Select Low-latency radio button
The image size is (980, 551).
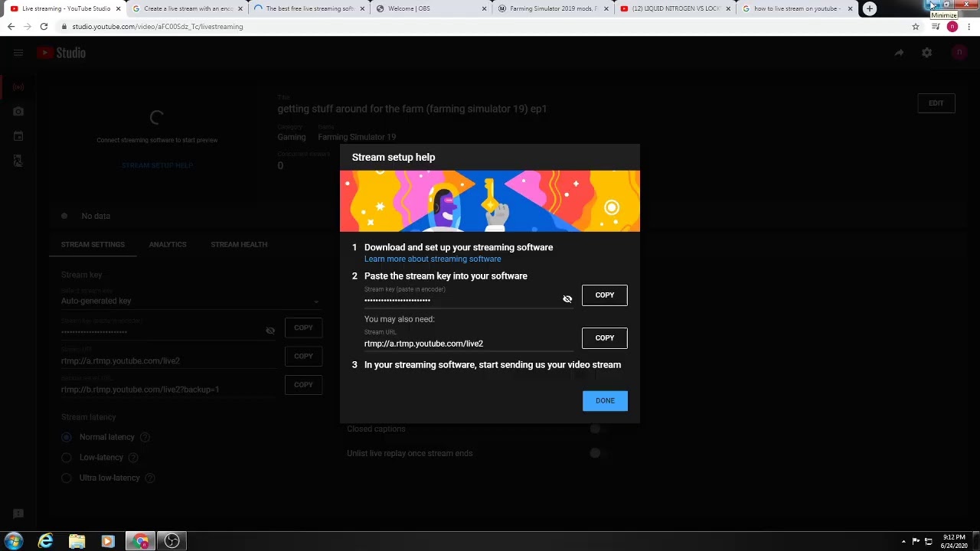pyautogui.click(x=67, y=458)
